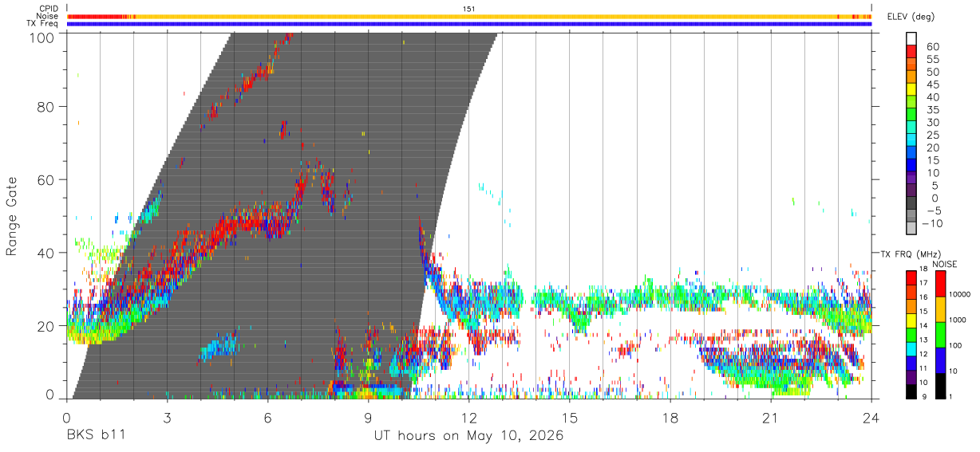
Task: Click the 10000 tick on NOISE legend
Action: [961, 295]
